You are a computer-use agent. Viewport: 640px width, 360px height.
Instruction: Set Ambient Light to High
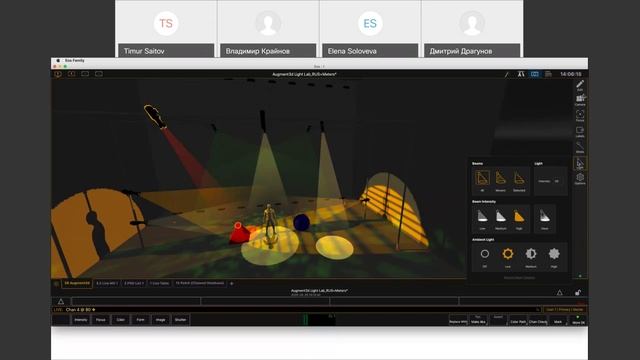point(554,257)
